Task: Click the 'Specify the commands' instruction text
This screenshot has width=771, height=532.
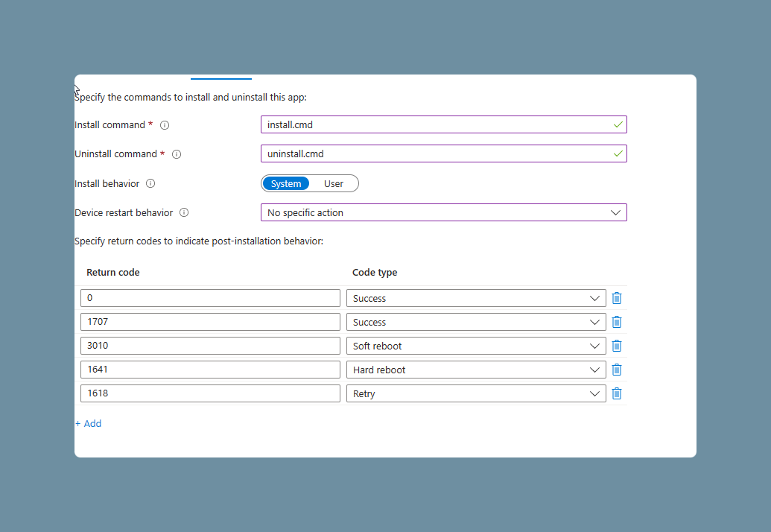Action: (190, 98)
